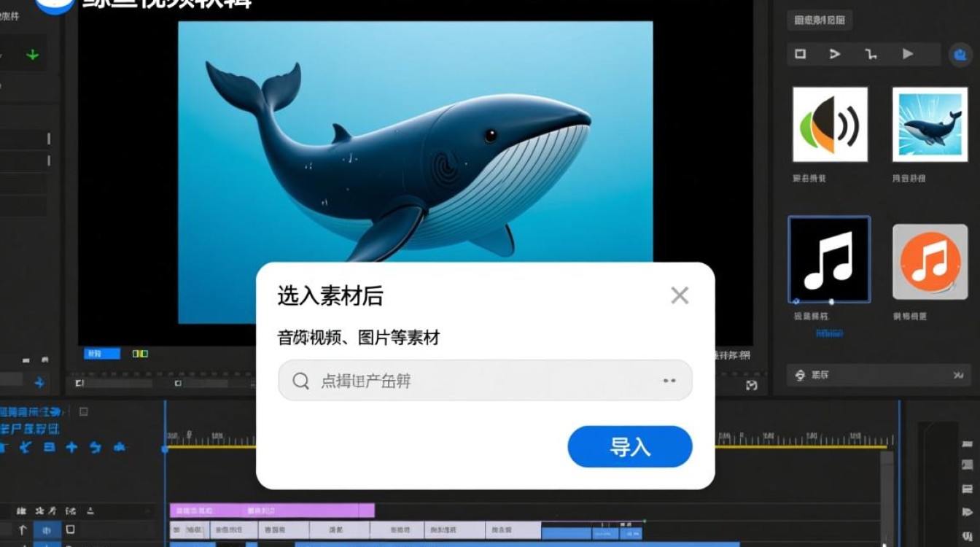This screenshot has width=980, height=547.
Task: Click the square stop icon in media toolbar
Action: 801,54
